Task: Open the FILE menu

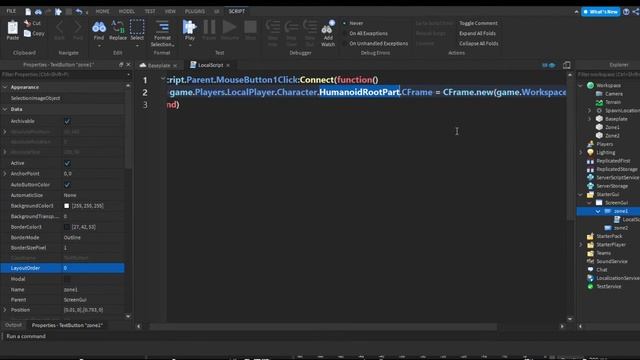Action: pyautogui.click(x=11, y=11)
